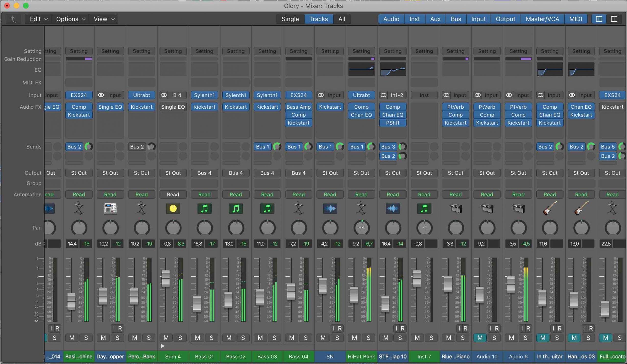
Task: Mute the Bass 02 channel
Action: (x=229, y=338)
